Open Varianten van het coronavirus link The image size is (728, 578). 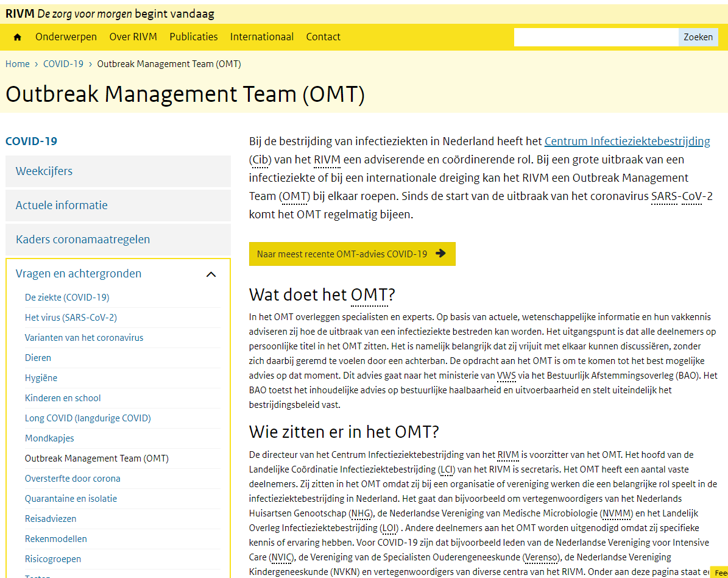pyautogui.click(x=84, y=338)
